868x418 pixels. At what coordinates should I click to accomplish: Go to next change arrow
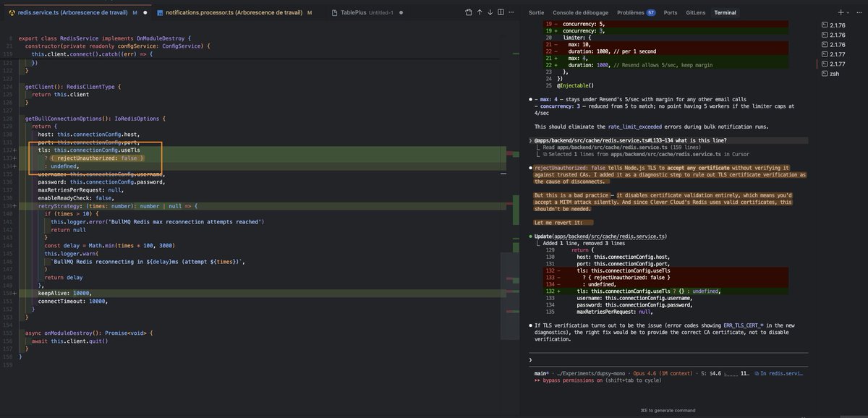click(492, 12)
